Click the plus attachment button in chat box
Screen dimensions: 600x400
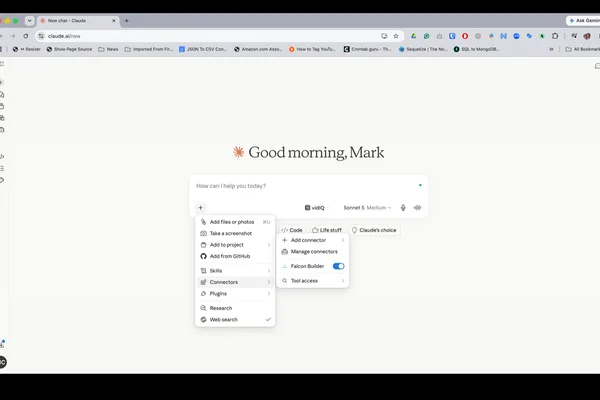(x=201, y=208)
